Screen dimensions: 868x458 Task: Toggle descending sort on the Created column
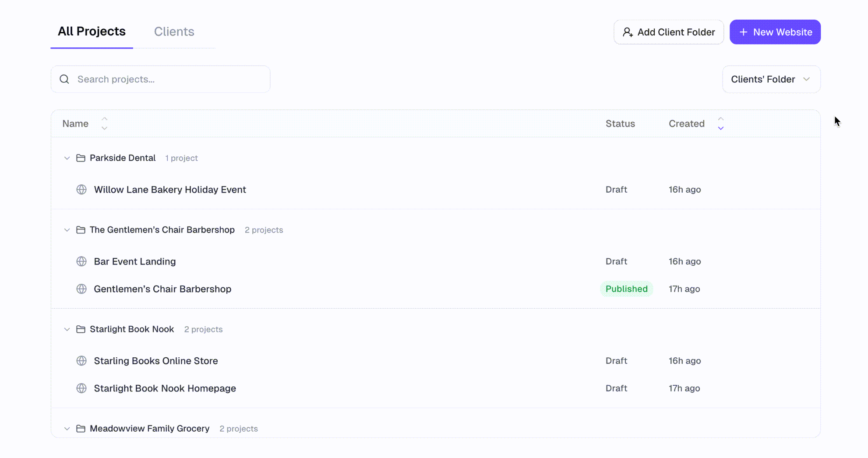pos(720,128)
